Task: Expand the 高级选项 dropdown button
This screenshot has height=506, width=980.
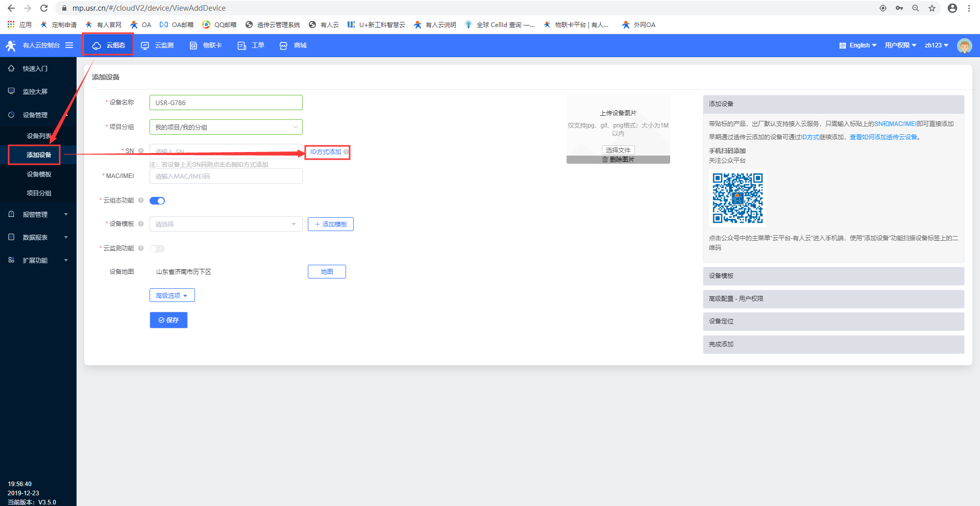Action: pos(172,296)
